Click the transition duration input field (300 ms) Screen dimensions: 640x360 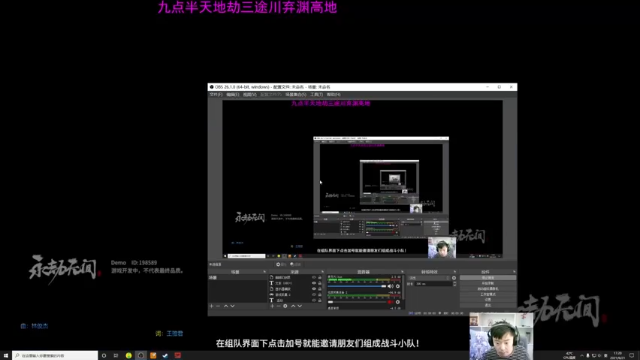click(x=433, y=284)
